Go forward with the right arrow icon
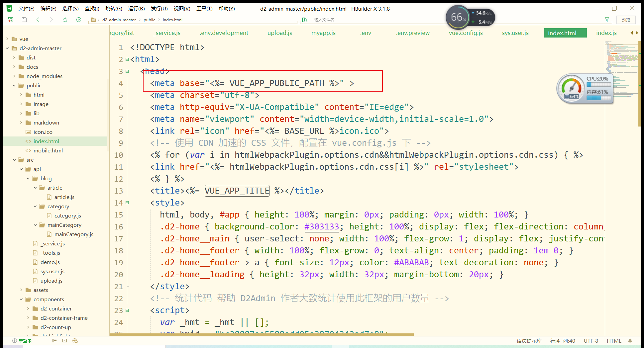The image size is (644, 348). point(51,20)
